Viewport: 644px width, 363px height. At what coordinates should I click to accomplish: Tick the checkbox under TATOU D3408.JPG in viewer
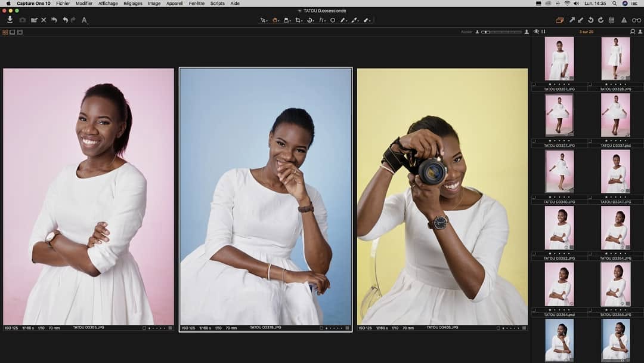[x=498, y=328]
